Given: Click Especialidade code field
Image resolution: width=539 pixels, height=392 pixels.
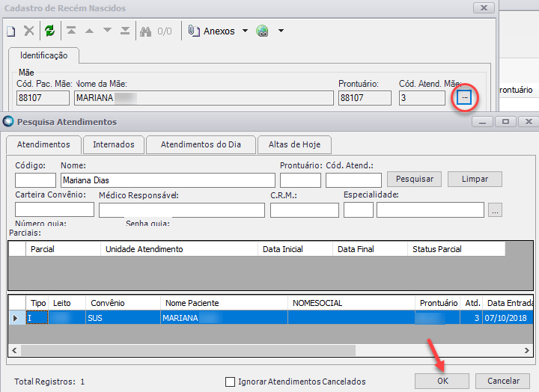Looking at the screenshot, I should tap(358, 210).
